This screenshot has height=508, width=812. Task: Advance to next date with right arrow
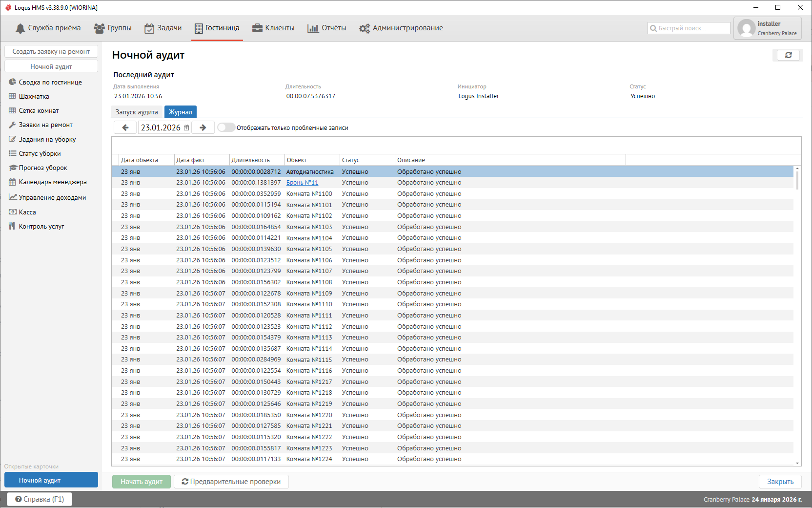203,127
